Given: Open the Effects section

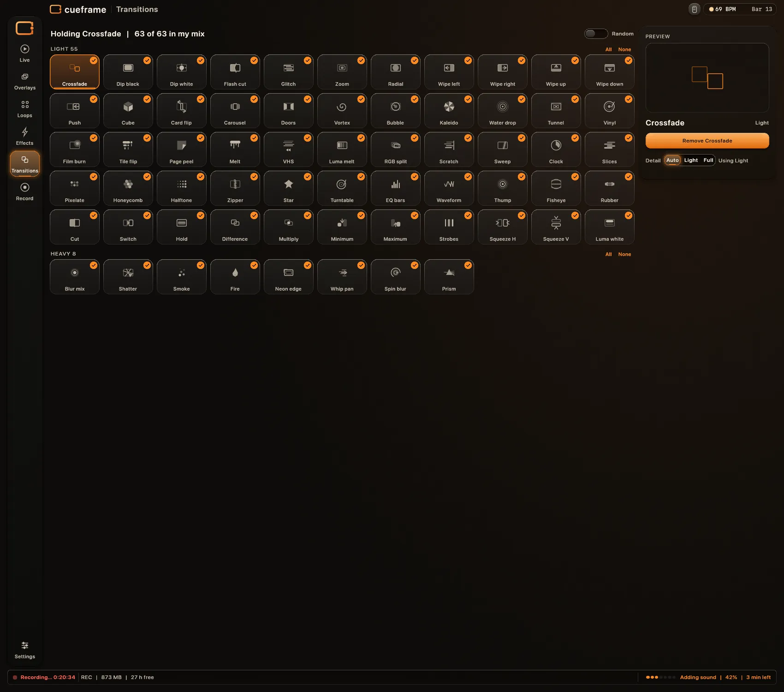Looking at the screenshot, I should (x=25, y=137).
